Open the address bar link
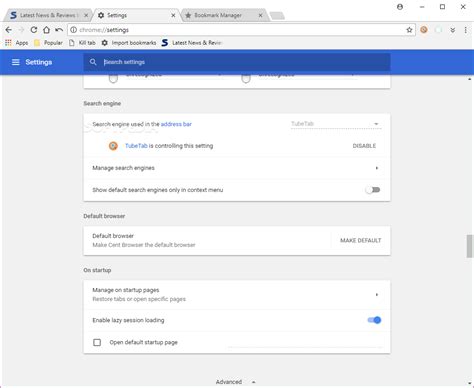This screenshot has width=474, height=388. click(176, 124)
